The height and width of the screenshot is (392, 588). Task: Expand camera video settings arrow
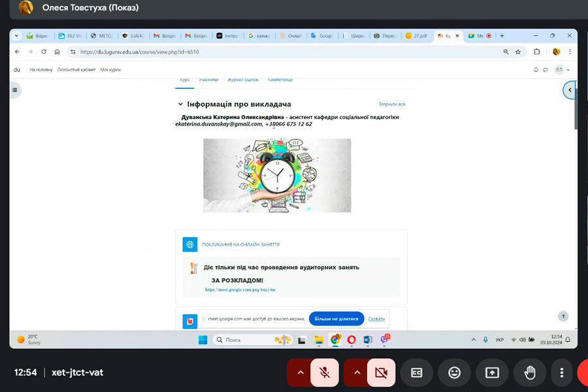tap(357, 372)
